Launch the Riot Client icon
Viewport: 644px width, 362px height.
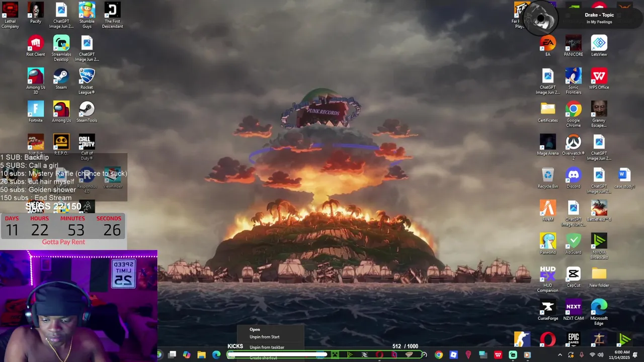(x=35, y=46)
